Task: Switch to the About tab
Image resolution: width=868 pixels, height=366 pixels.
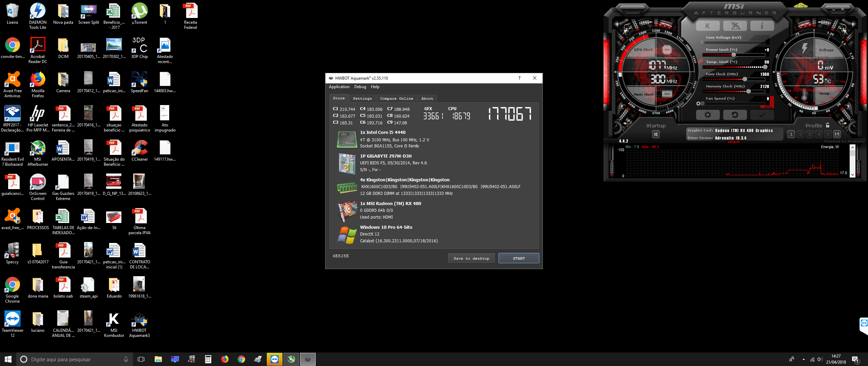Action: tap(427, 98)
